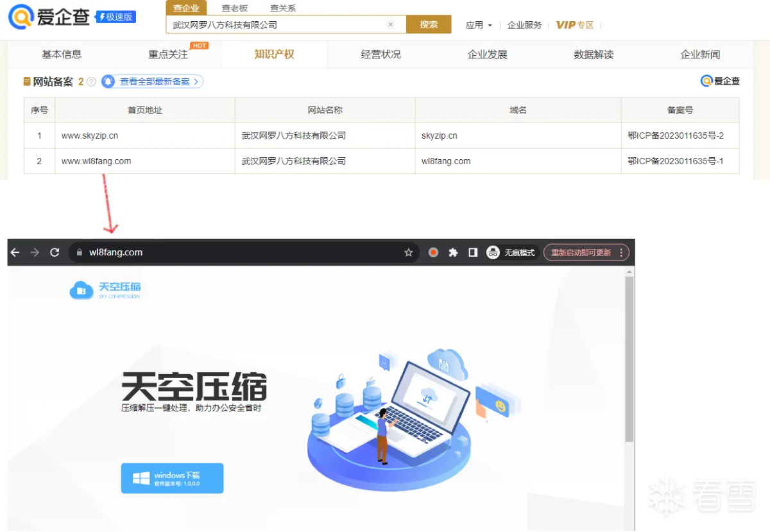Screen dimensions: 770x532
Task: Click the browser page vertical scrollbar
Action: click(629, 361)
